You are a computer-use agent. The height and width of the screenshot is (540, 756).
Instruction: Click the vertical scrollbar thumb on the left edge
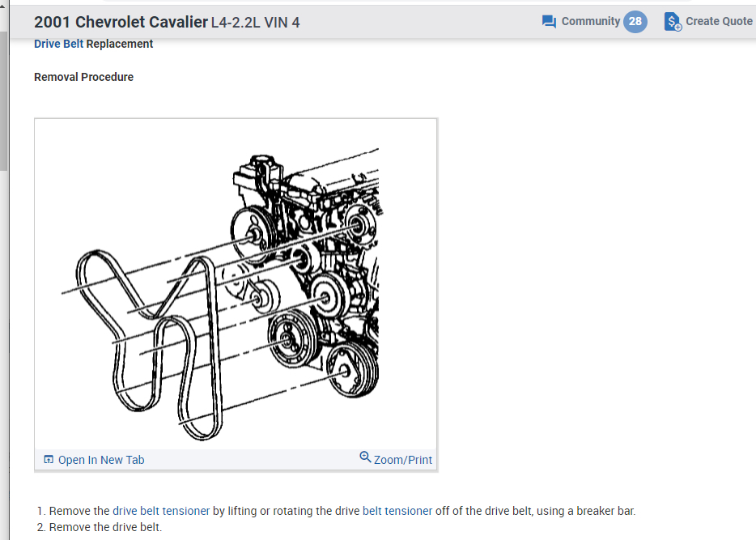point(4,100)
